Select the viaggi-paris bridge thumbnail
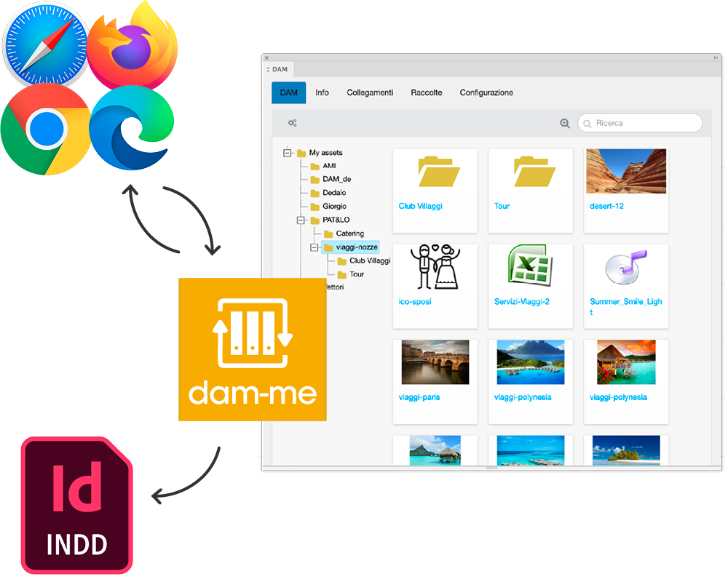The image size is (728, 582). [435, 362]
